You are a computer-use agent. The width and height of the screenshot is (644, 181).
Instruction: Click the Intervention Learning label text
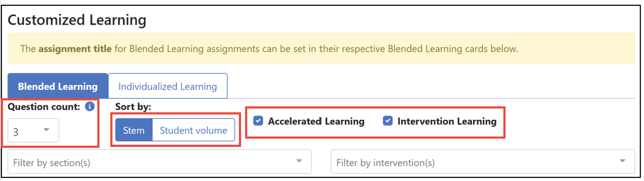pyautogui.click(x=447, y=121)
